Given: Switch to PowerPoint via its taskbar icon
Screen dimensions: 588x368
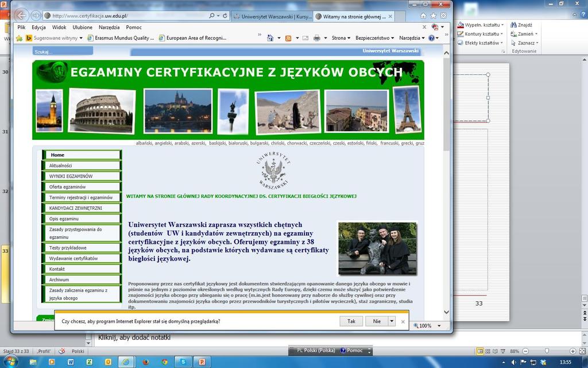Looking at the screenshot, I should click(x=202, y=362).
